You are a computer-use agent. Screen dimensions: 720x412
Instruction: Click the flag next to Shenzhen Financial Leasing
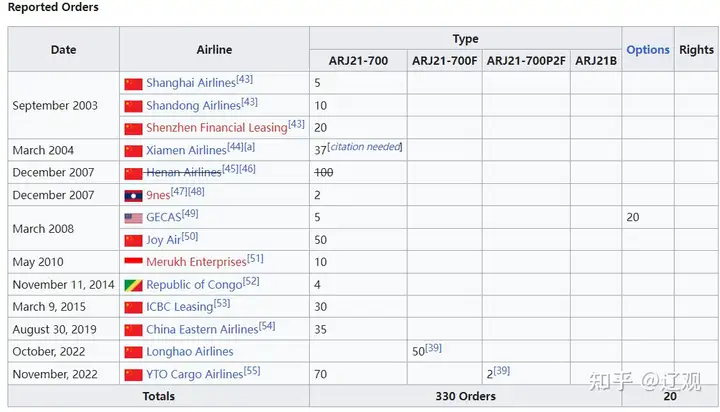pyautogui.click(x=133, y=129)
